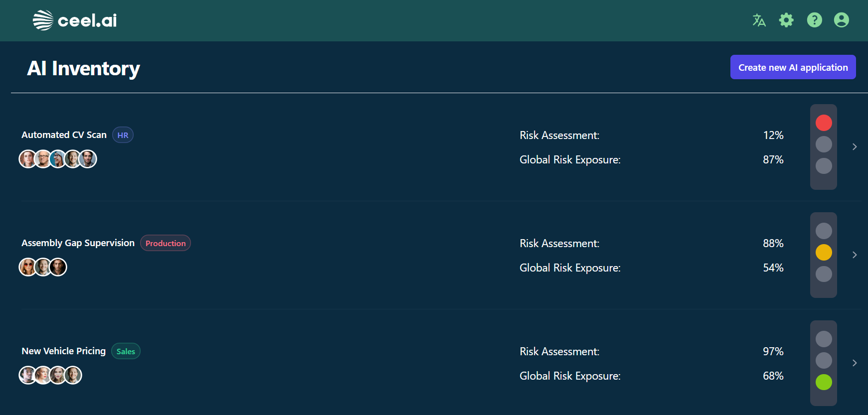
Task: Open the user account profile icon
Action: pyautogui.click(x=842, y=20)
